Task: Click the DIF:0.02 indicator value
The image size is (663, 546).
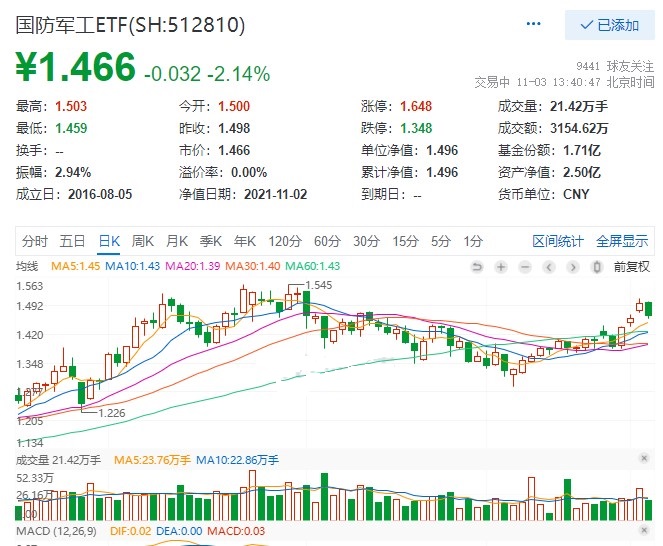Action: point(130,531)
